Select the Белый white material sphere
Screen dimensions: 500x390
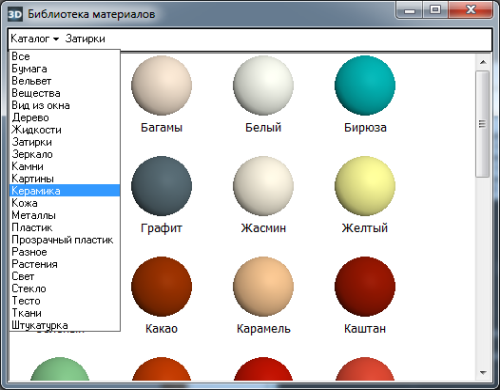[263, 85]
